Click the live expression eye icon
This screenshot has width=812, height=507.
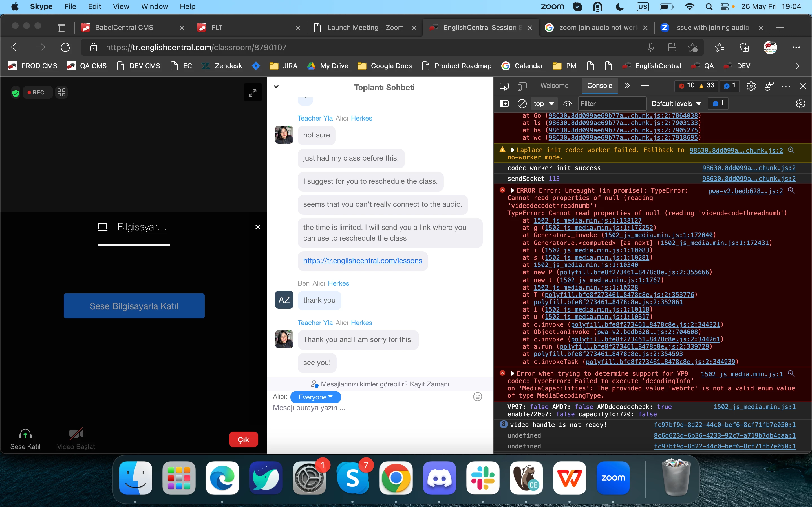tap(567, 104)
